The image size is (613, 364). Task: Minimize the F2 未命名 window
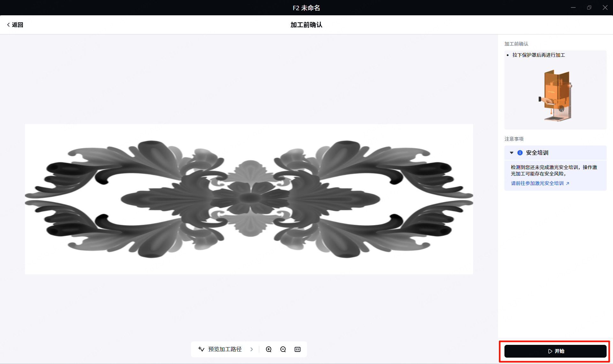tap(573, 8)
